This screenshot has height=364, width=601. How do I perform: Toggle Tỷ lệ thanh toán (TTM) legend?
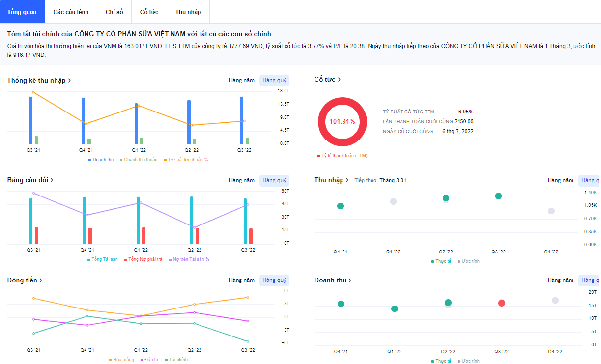[x=342, y=156]
